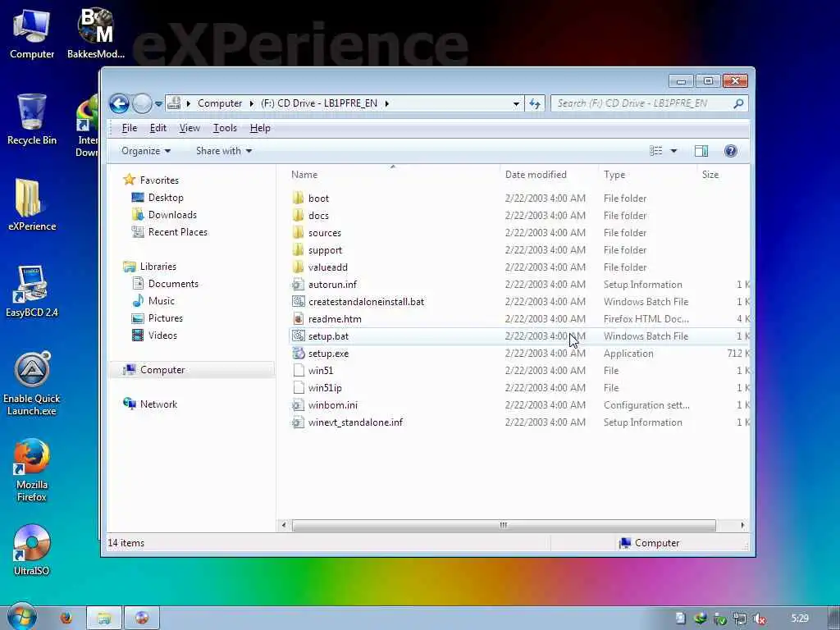This screenshot has height=630, width=840.
Task: Click the drive icon in address bar
Action: click(174, 103)
